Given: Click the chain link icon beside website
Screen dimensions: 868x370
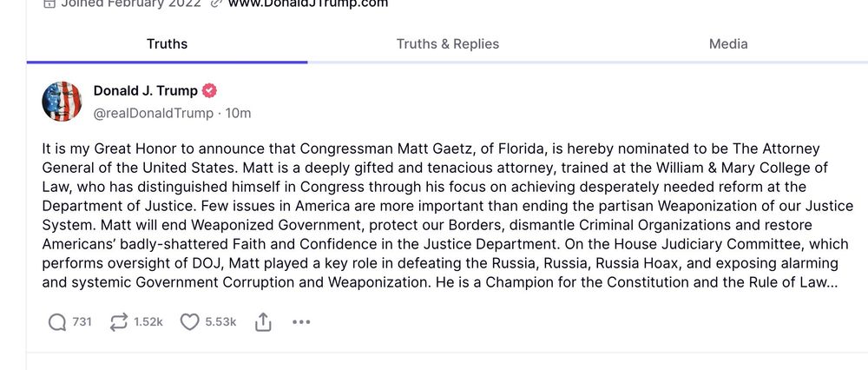Looking at the screenshot, I should (216, 3).
